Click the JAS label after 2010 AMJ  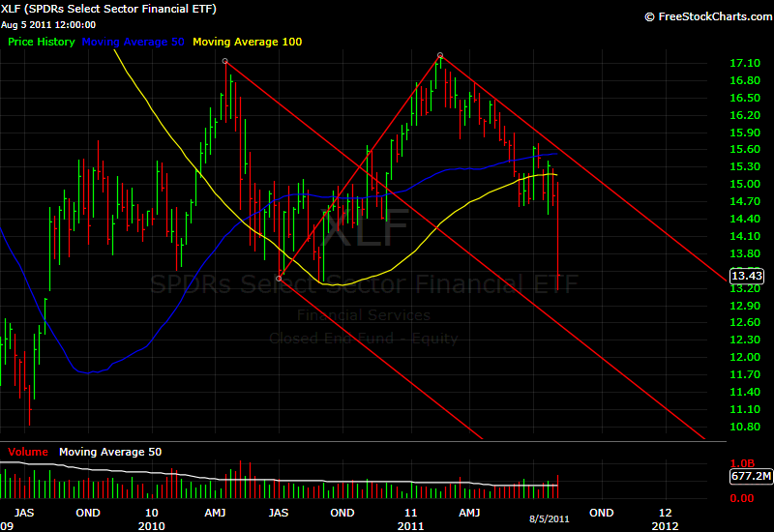[x=279, y=514]
